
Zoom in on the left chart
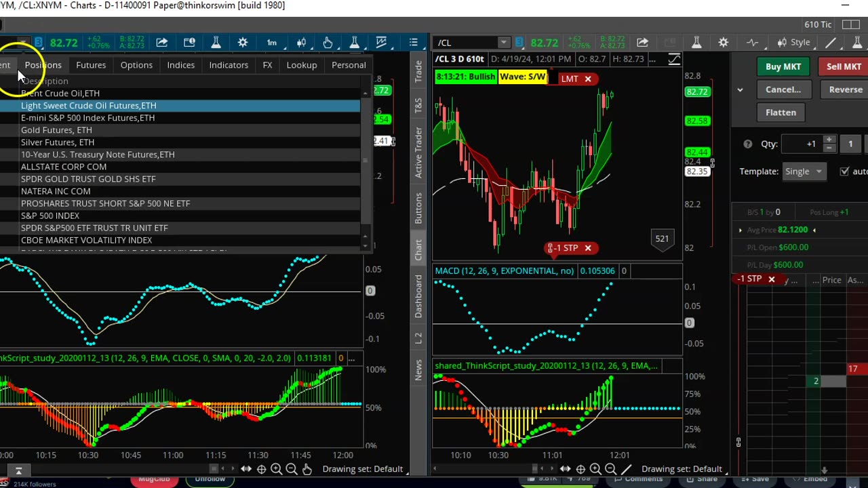click(276, 469)
